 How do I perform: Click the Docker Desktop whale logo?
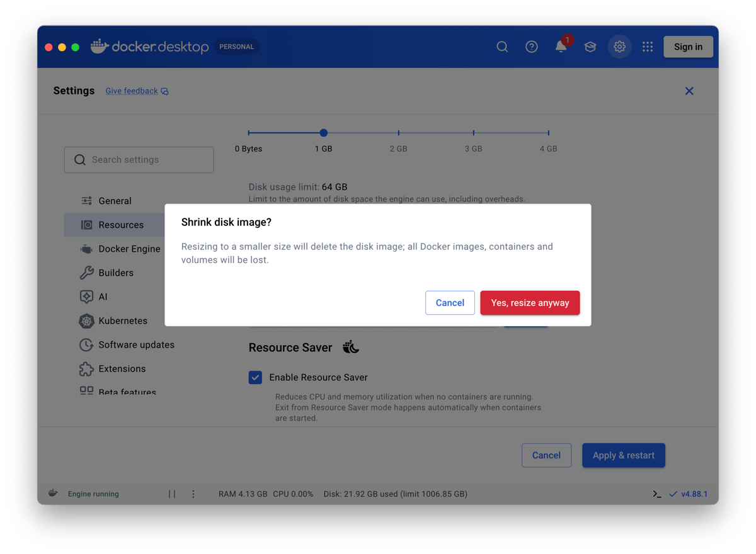coord(100,46)
